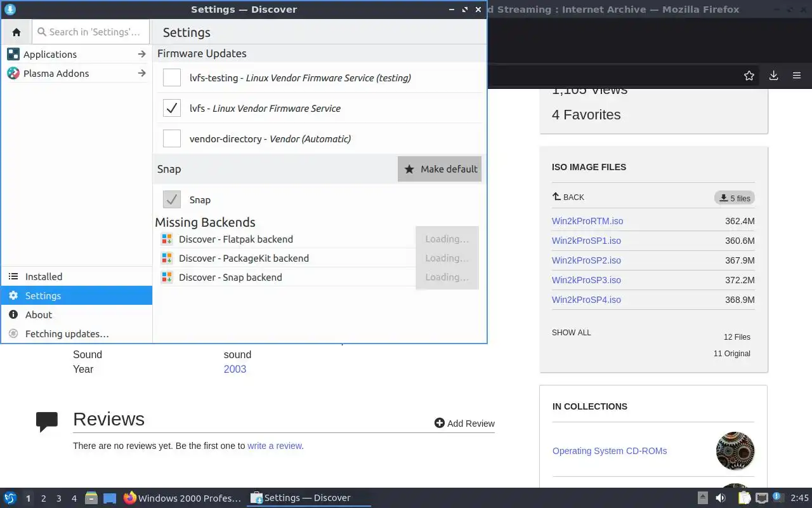
Task: Open the Installed page in Discover
Action: [x=77, y=276]
